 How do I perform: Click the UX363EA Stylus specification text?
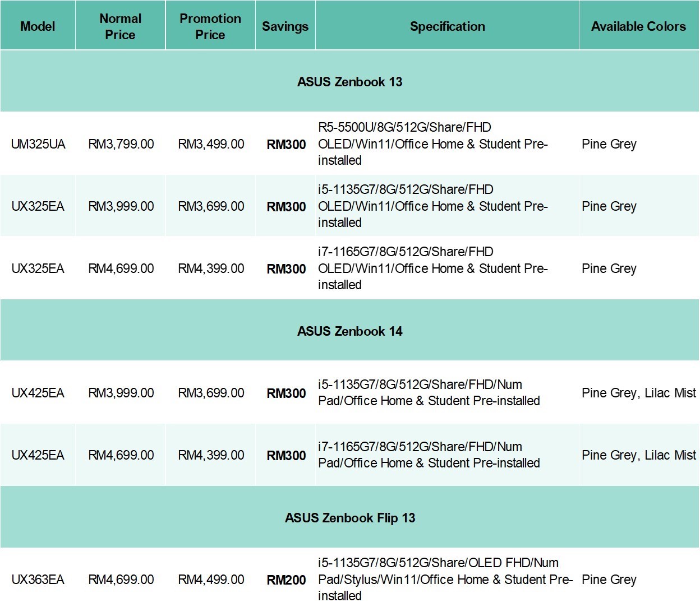[445, 580]
